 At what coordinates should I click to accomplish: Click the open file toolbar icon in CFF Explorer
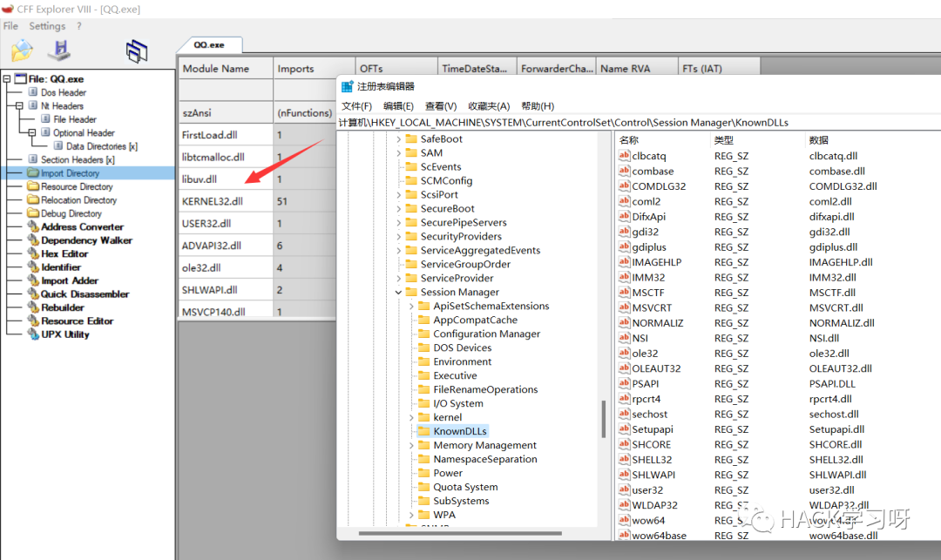(x=22, y=51)
